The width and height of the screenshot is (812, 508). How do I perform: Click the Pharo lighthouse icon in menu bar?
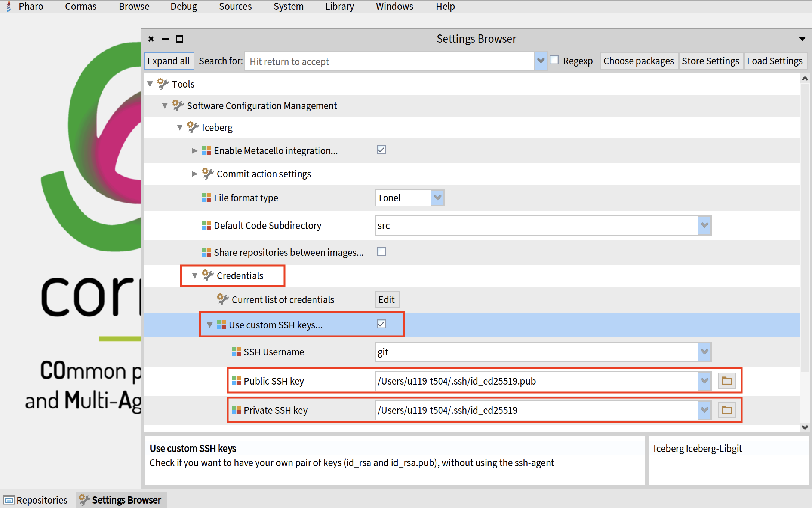coord(9,6)
